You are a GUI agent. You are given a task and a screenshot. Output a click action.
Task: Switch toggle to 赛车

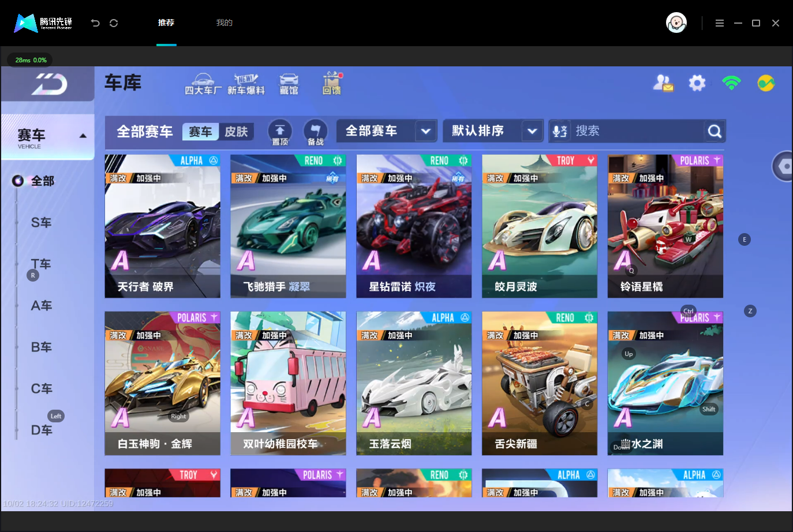coord(200,132)
